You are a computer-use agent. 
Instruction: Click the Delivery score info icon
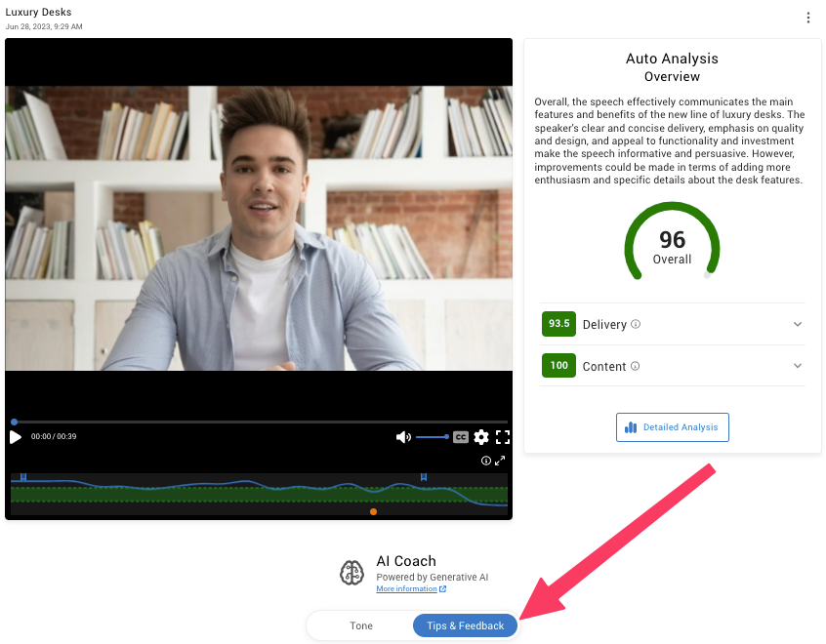[x=636, y=324]
